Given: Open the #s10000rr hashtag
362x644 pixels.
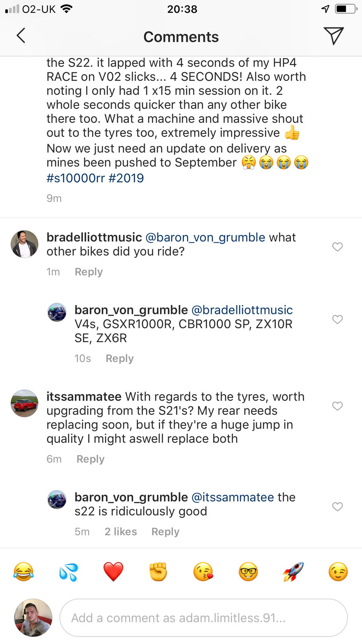Looking at the screenshot, I should 76,178.
